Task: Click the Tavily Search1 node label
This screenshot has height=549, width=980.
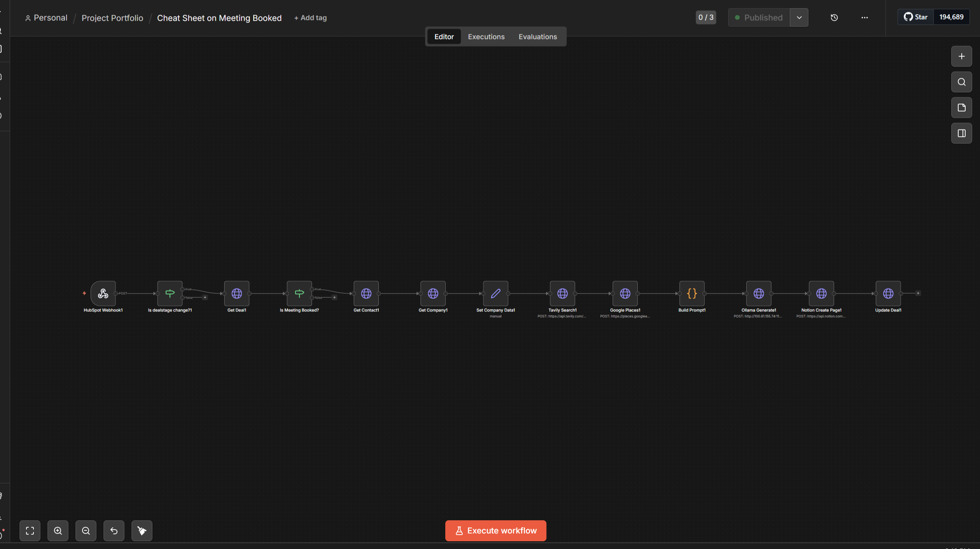Action: (563, 310)
